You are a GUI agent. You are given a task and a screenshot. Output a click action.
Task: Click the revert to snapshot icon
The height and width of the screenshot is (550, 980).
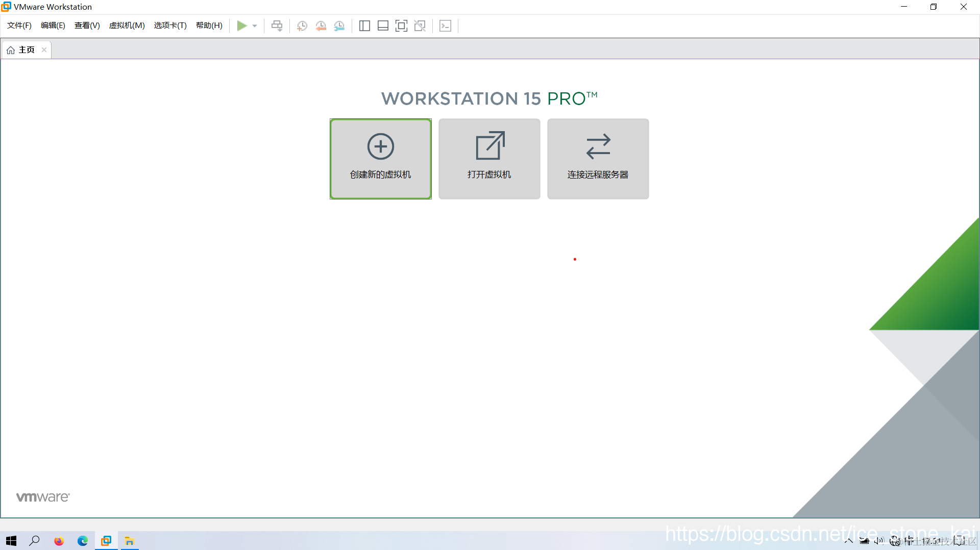click(x=321, y=26)
